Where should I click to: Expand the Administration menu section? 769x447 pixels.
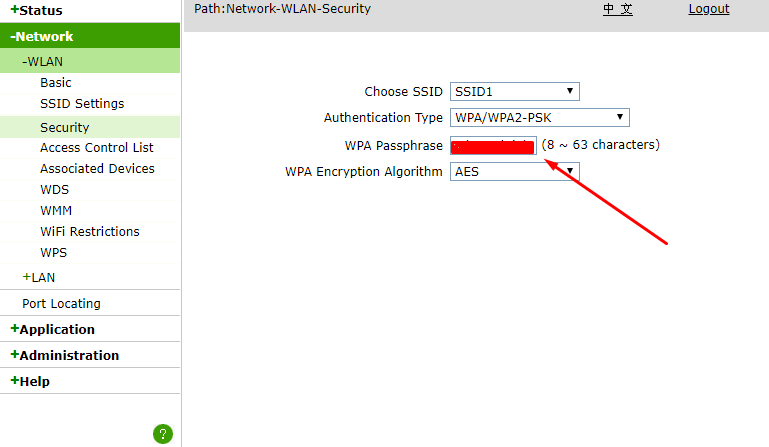coord(64,355)
